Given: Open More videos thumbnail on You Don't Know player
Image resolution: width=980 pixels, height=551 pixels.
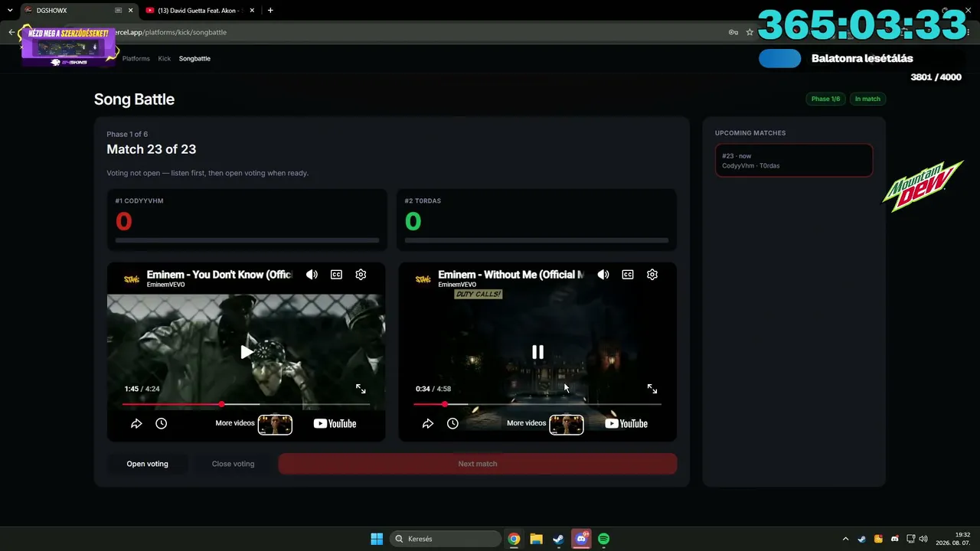Looking at the screenshot, I should click(x=275, y=424).
